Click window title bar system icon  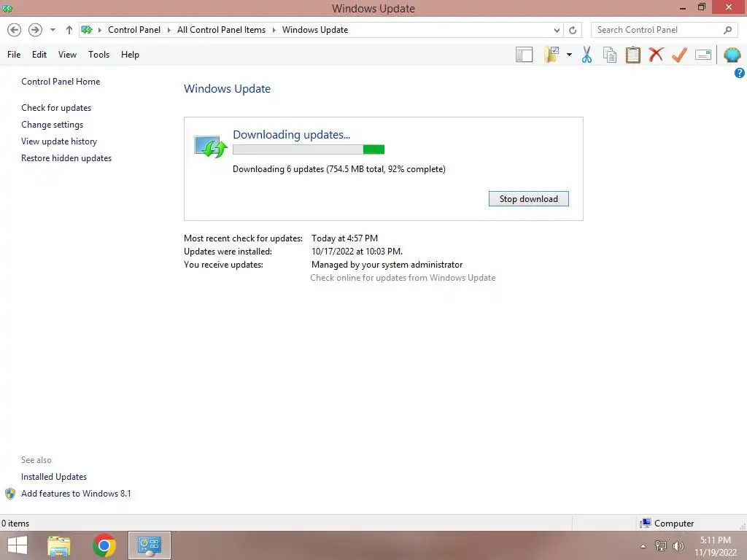click(7, 8)
